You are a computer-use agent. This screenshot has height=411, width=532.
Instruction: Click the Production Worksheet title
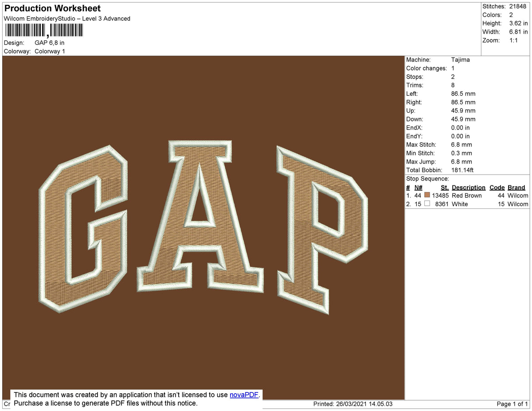coord(52,8)
